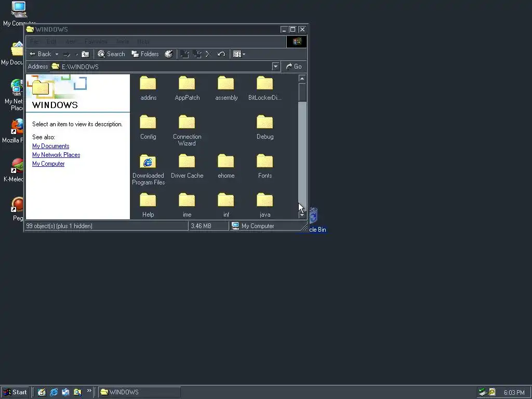Open the View menu
This screenshot has width=532, height=399.
[71, 42]
